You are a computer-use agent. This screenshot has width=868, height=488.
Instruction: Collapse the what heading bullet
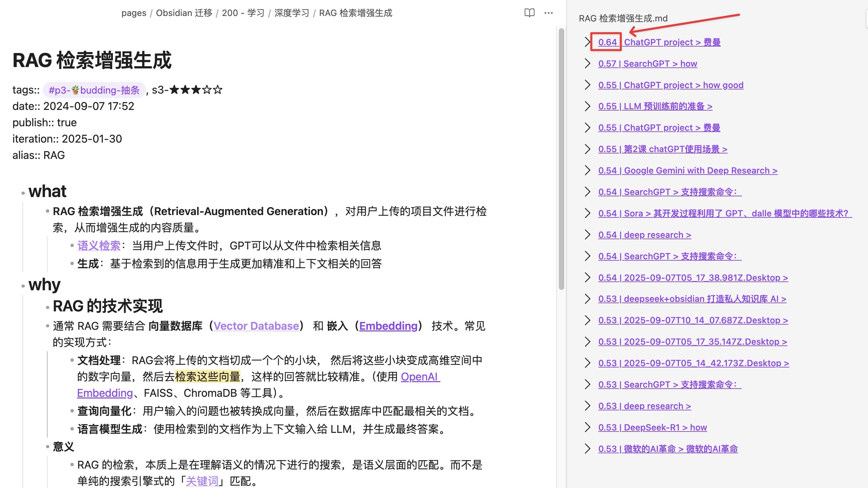[x=23, y=193]
